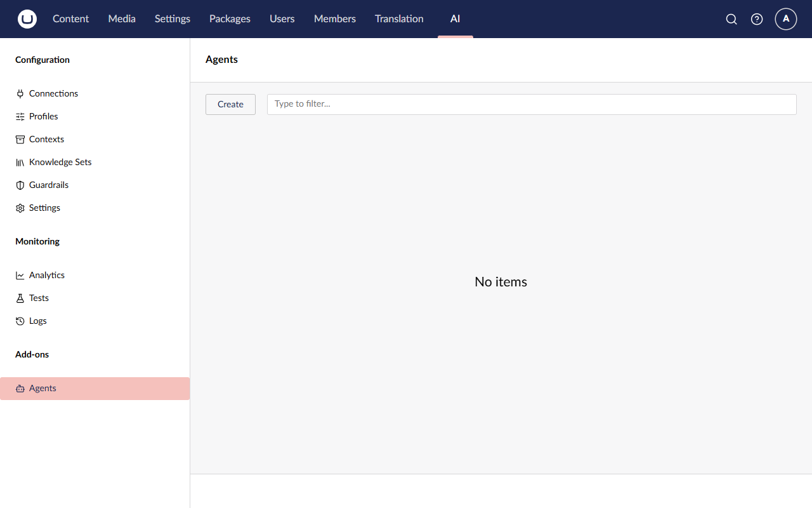Viewport: 812px width, 508px height.
Task: Click the Umbraco logo icon
Action: tap(27, 19)
